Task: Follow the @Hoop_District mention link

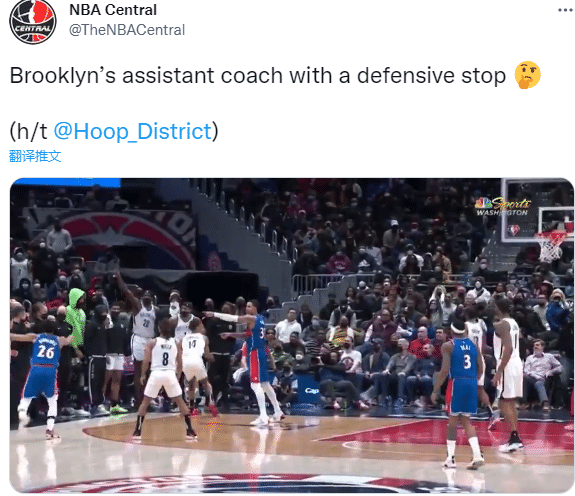Action: point(133,131)
